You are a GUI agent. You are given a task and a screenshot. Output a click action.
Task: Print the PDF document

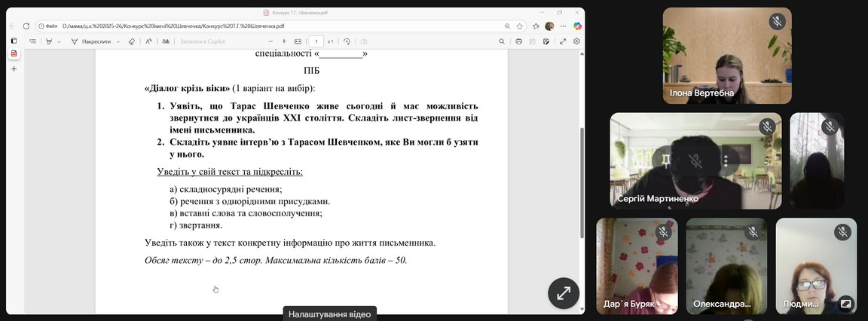click(519, 41)
